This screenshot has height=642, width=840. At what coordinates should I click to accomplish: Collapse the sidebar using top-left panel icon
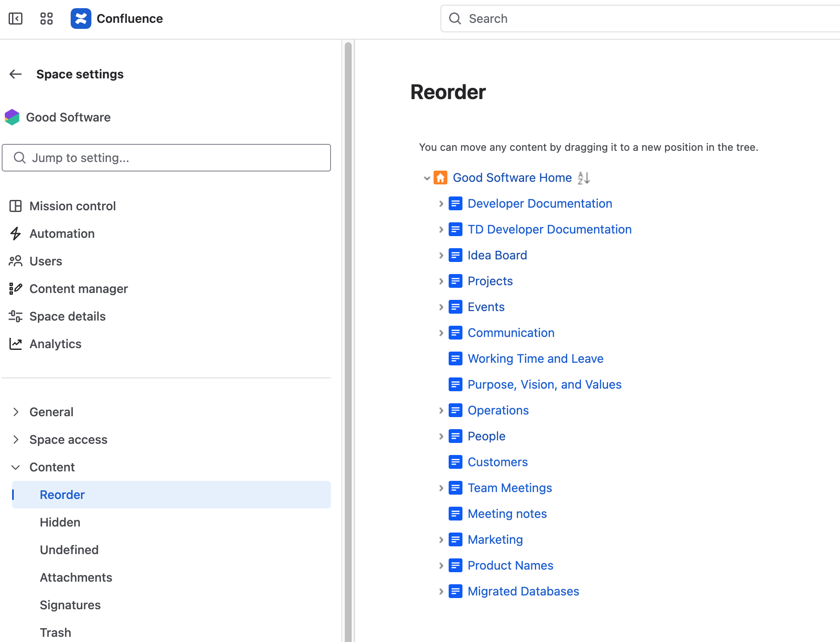[16, 19]
